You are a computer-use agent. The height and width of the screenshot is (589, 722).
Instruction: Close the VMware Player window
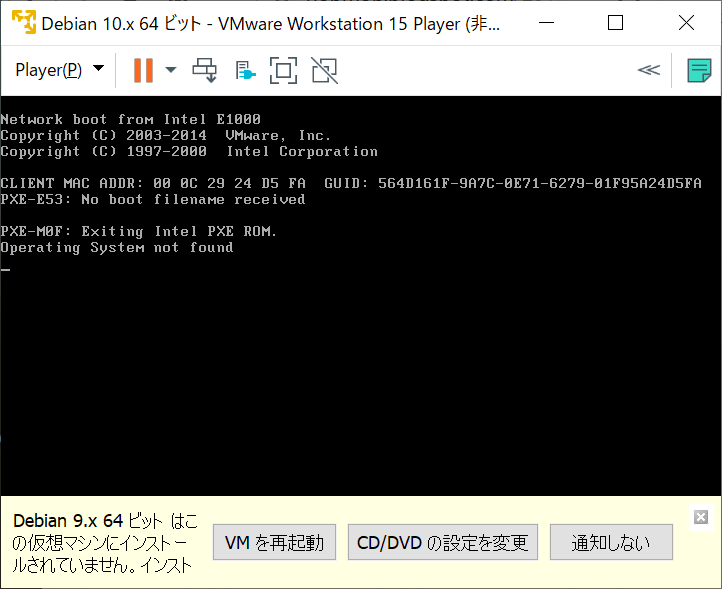click(686, 23)
